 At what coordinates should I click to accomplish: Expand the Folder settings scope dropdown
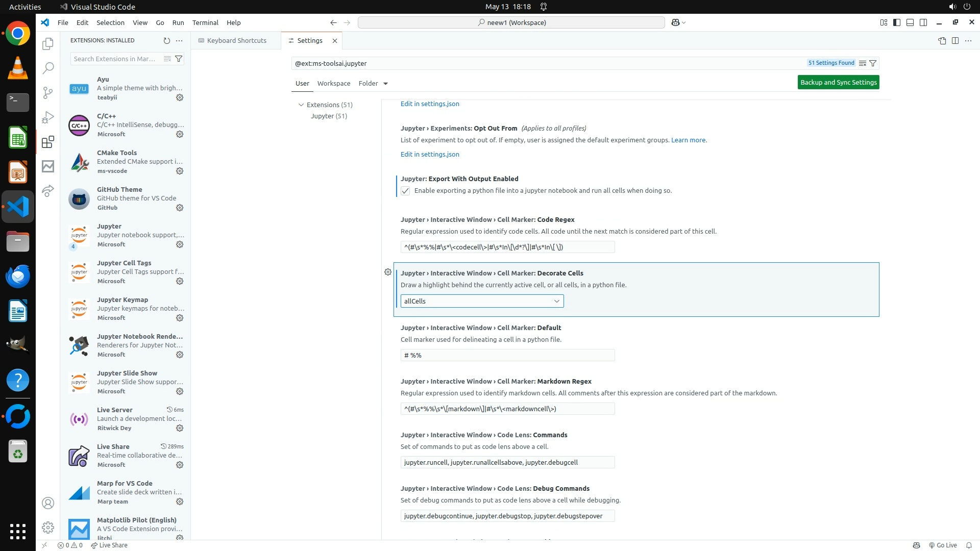385,84
